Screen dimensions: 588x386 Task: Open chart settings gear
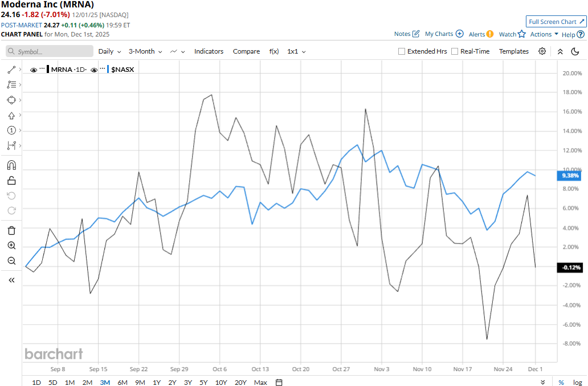click(x=542, y=51)
